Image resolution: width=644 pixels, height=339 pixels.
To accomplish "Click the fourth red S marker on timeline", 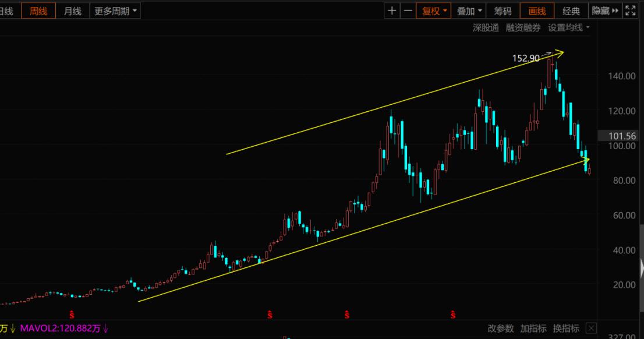I will coord(453,315).
